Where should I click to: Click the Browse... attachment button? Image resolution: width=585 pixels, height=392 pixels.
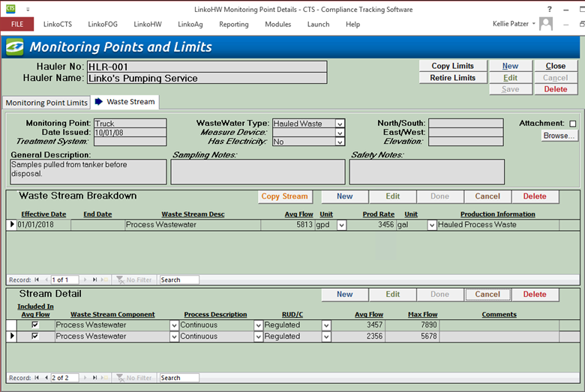[559, 136]
